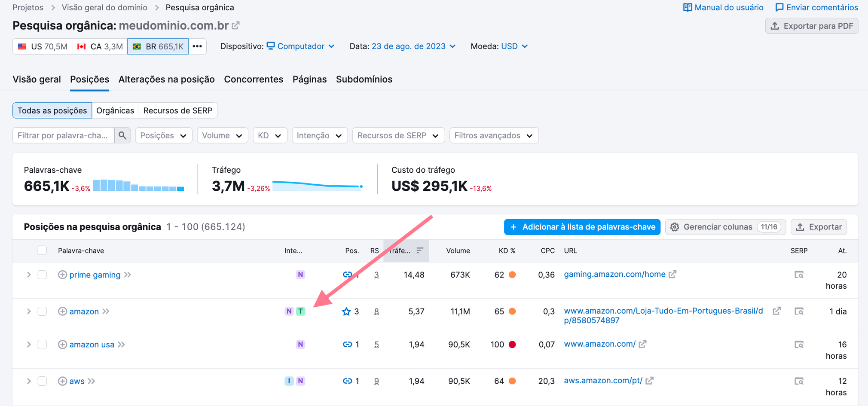Select the US 70,5M database
The image size is (868, 406).
coord(42,46)
